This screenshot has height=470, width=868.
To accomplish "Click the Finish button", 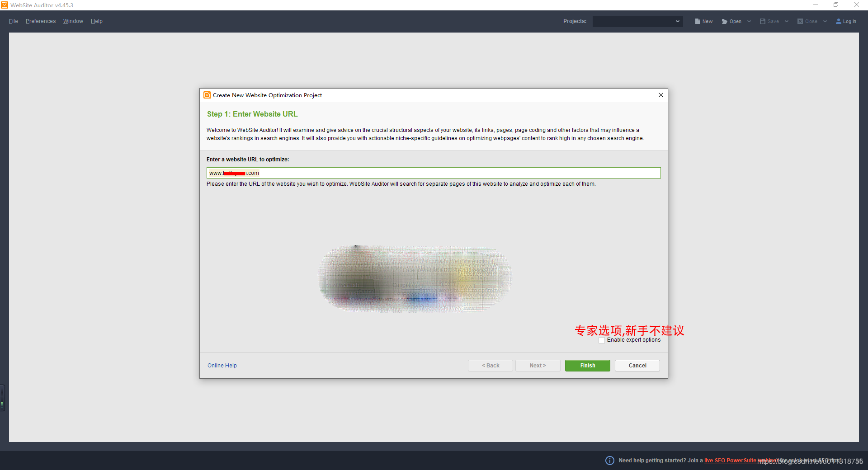I will pyautogui.click(x=588, y=366).
